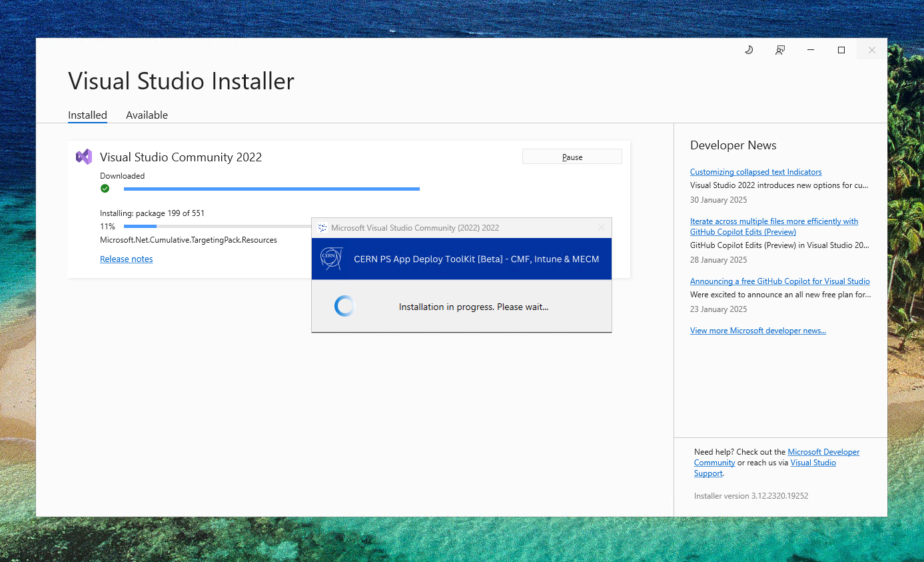Image resolution: width=924 pixels, height=562 pixels.
Task: Open the Send Feedback icon
Action: click(779, 50)
